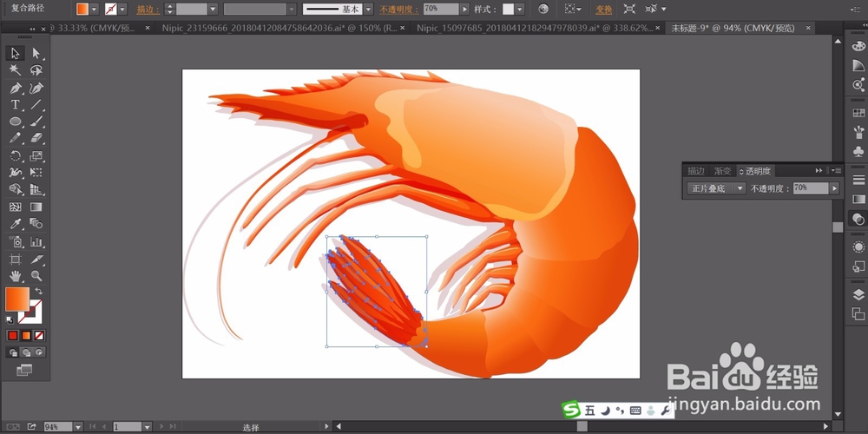Click the large Fill color box
868x434 pixels.
17,299
